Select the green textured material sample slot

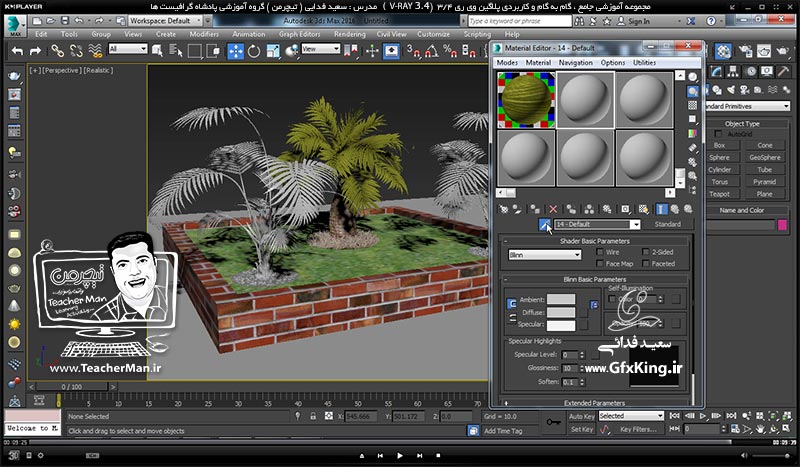526,100
